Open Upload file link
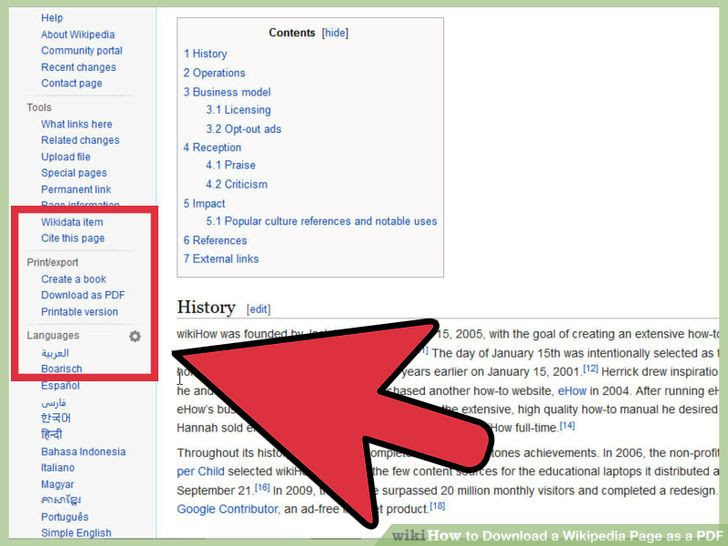This screenshot has height=546, width=728. click(x=65, y=157)
